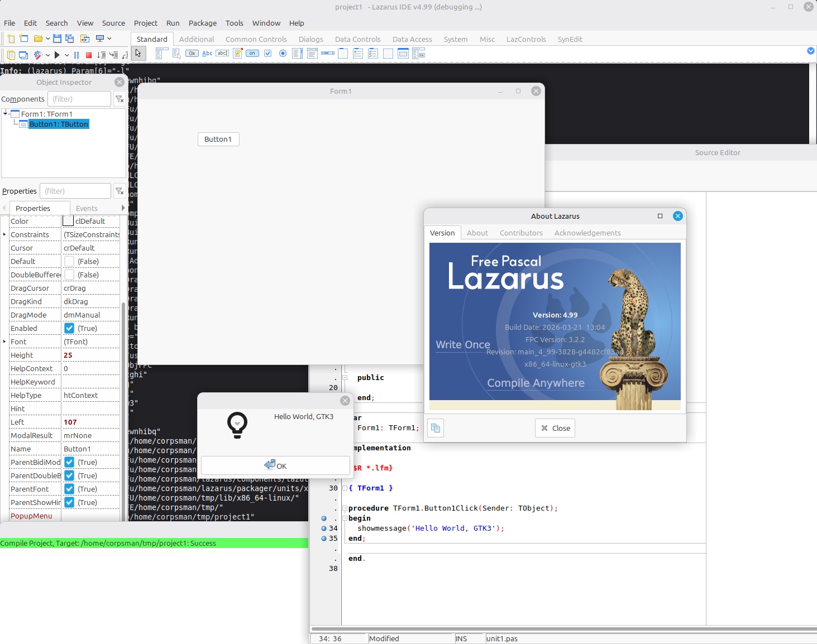Expand the Constraints property node
Screen dimensions: 817x644
click(x=4, y=234)
